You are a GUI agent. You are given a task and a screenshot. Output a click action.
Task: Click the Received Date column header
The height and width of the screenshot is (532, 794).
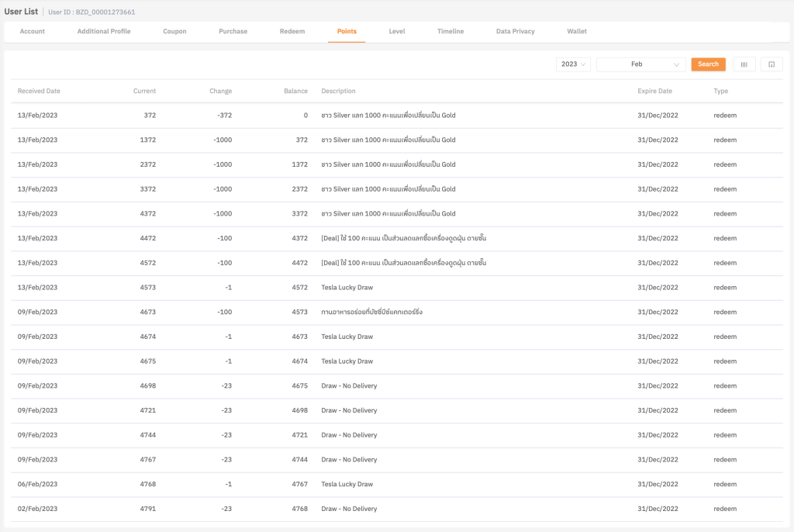(x=39, y=91)
